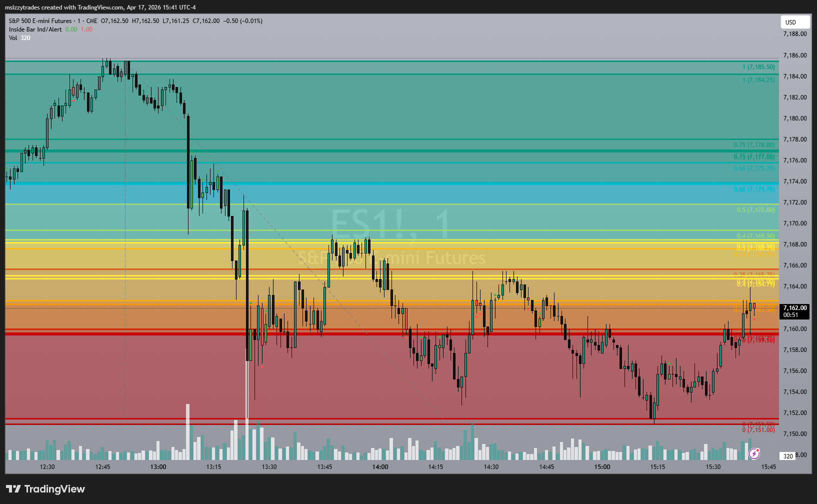
Task: Click the change value −0.50 (−0.01%)
Action: [x=243, y=21]
